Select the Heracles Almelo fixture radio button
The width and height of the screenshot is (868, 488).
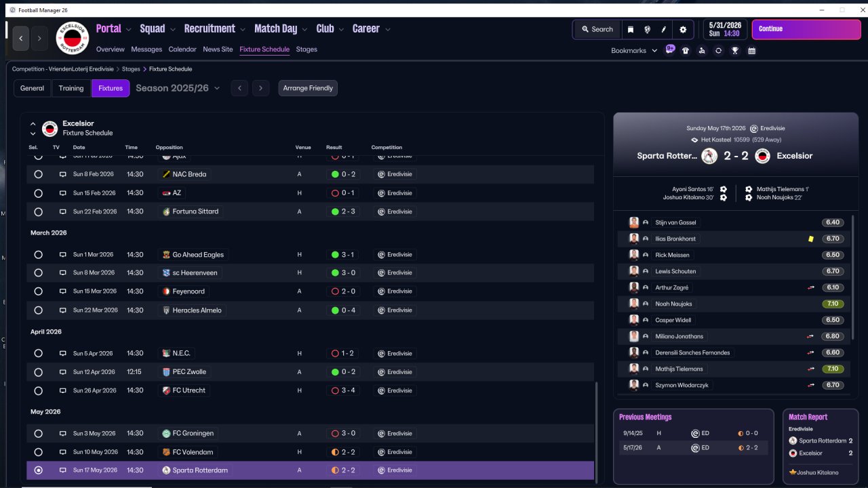coord(38,310)
